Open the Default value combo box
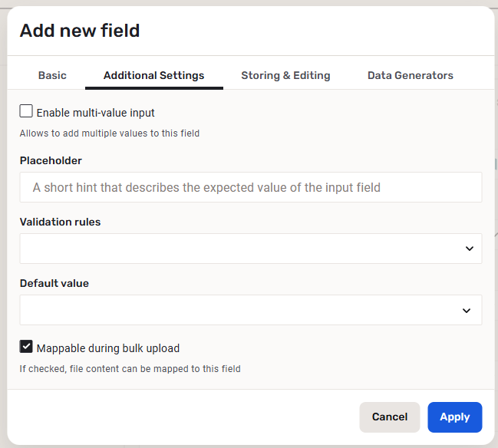The image size is (498, 448). click(x=238, y=310)
